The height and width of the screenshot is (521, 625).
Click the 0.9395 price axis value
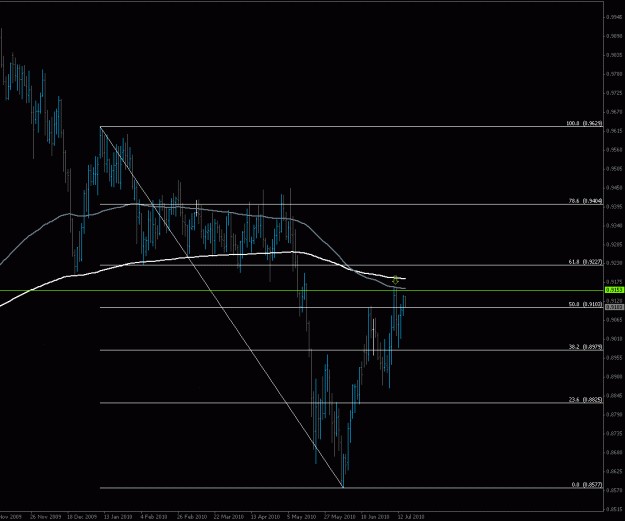(614, 206)
